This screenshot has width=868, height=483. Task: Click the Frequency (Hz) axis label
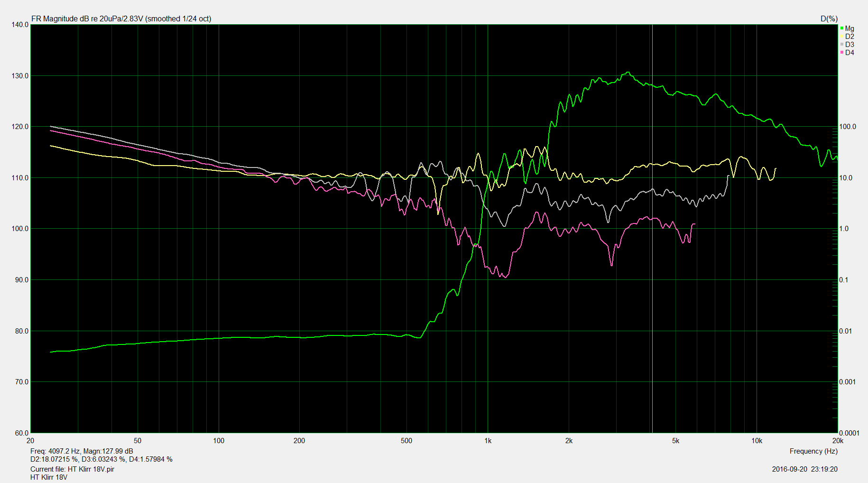pyautogui.click(x=813, y=451)
